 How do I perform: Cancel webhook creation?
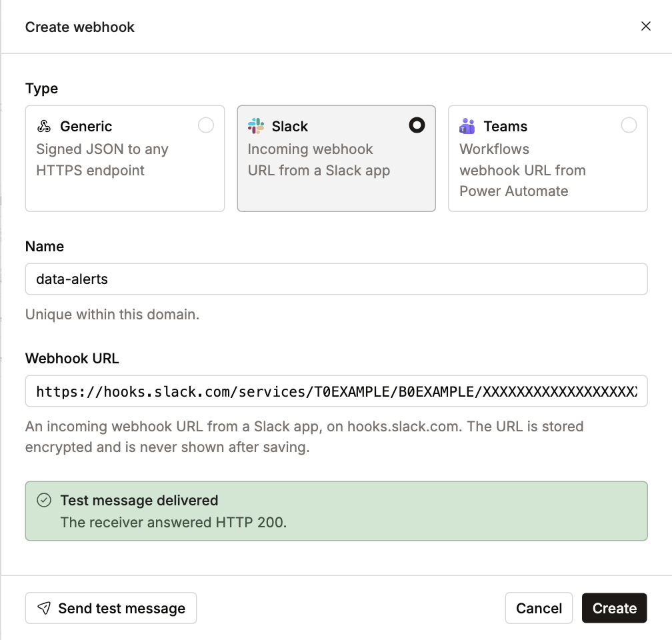[538, 608]
